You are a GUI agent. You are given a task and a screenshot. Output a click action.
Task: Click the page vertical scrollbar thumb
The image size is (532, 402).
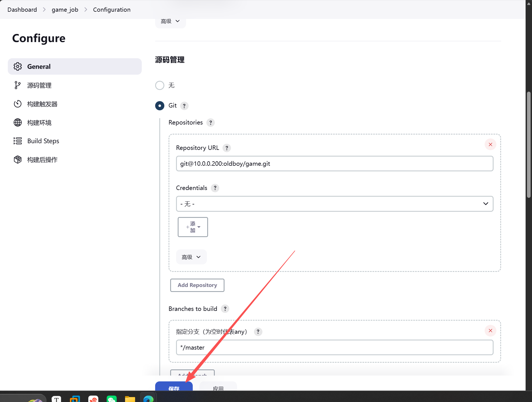pos(529,145)
